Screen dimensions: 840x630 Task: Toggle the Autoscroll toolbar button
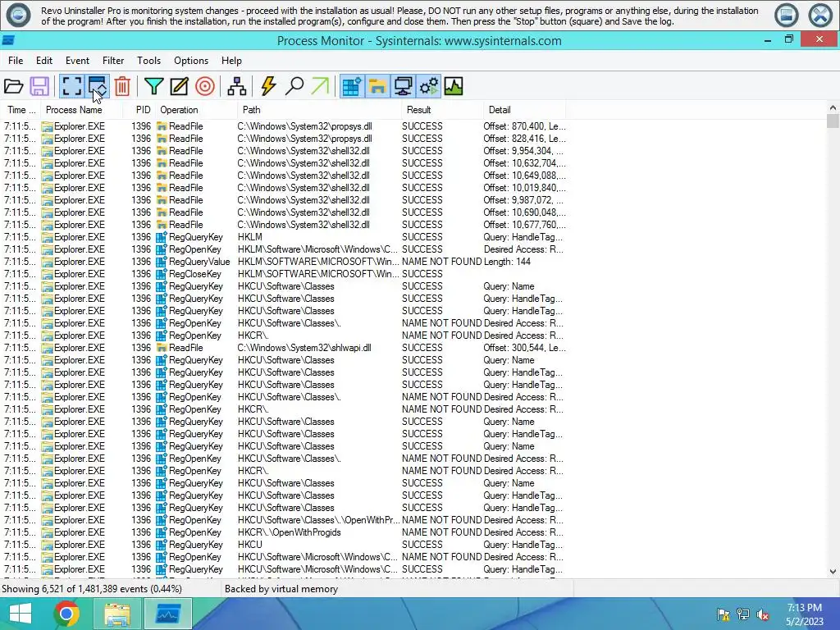click(98, 86)
